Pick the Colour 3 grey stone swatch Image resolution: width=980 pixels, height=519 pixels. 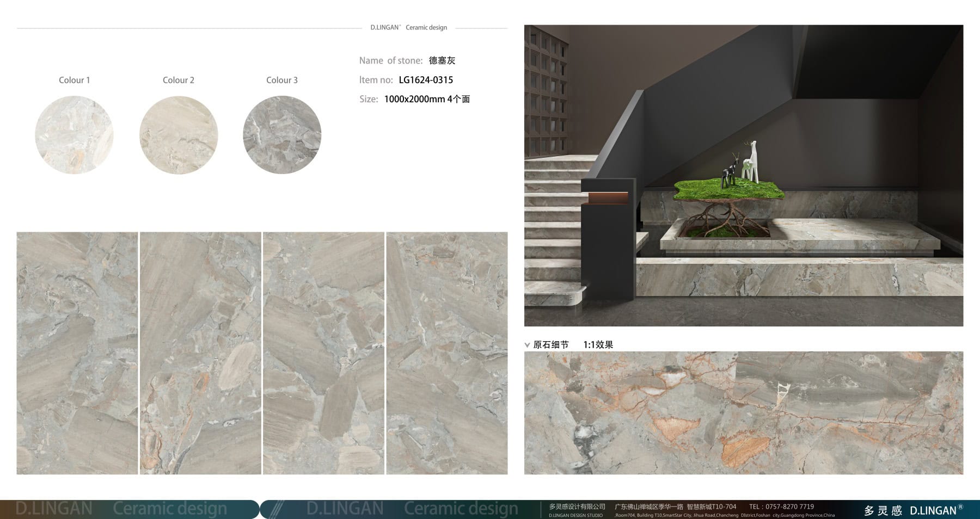pyautogui.click(x=282, y=135)
